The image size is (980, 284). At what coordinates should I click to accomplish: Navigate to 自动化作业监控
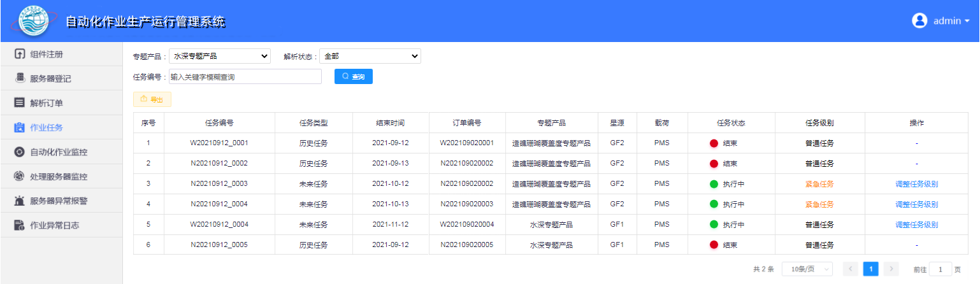pyautogui.click(x=61, y=152)
